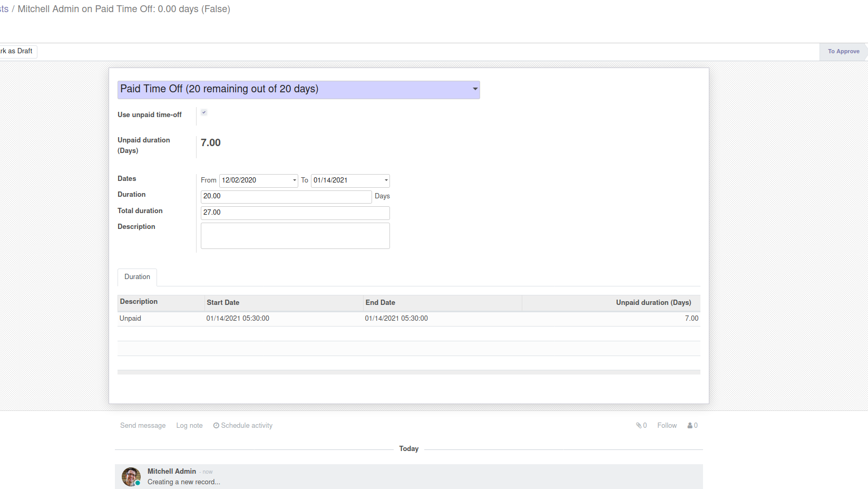
Task: Click Mitchell Admin's avatar picture
Action: (131, 476)
